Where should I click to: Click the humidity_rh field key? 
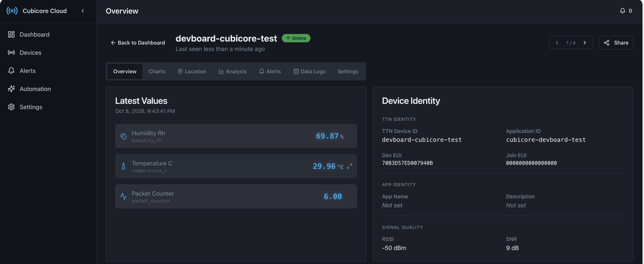click(147, 140)
